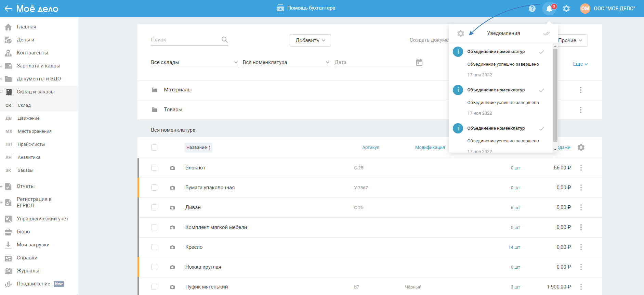This screenshot has height=295, width=644.
Task: Open the notifications bell icon
Action: [549, 9]
